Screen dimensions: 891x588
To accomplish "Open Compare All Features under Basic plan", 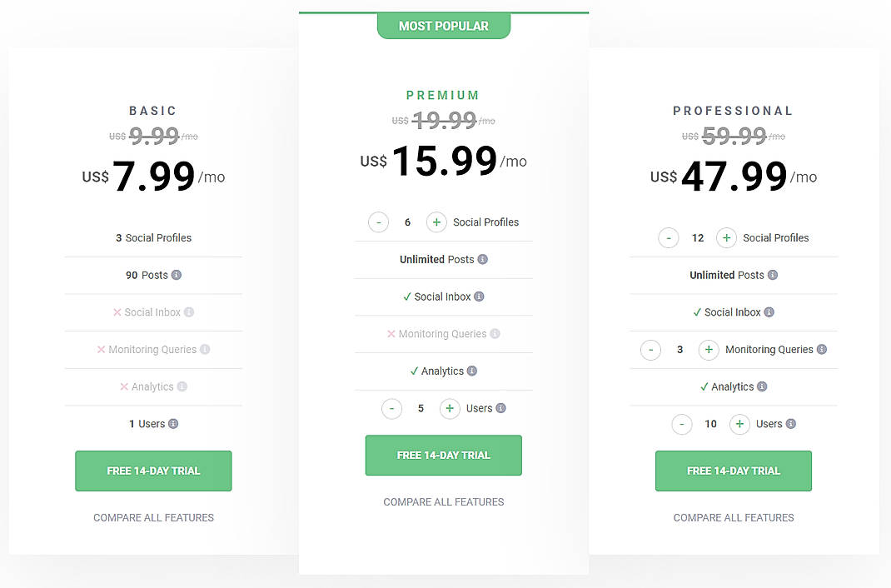I will pos(153,517).
